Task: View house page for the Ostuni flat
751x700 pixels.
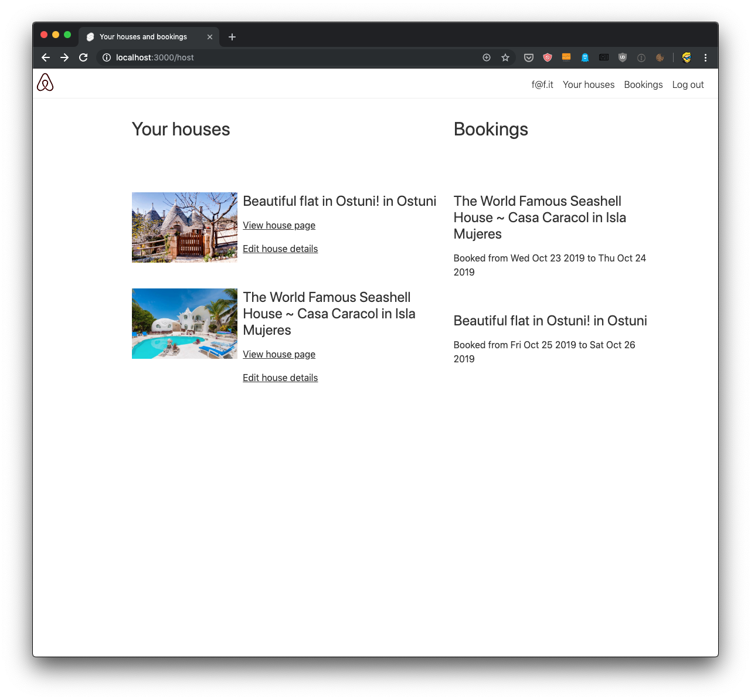Action: (279, 225)
